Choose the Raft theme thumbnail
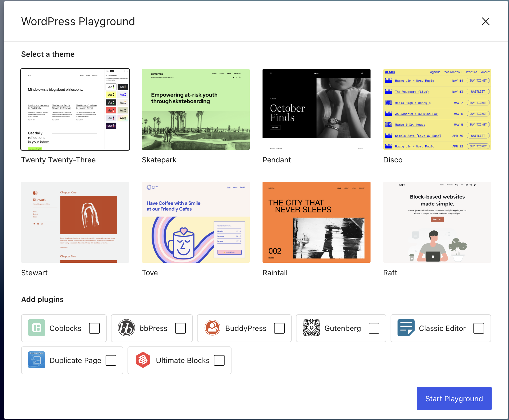This screenshot has height=420, width=509. click(x=437, y=222)
